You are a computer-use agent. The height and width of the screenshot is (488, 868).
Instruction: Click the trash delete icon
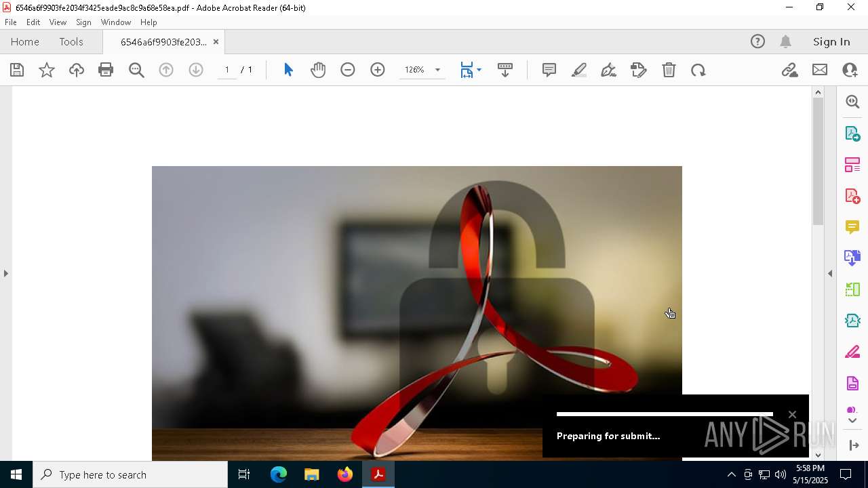[669, 70]
